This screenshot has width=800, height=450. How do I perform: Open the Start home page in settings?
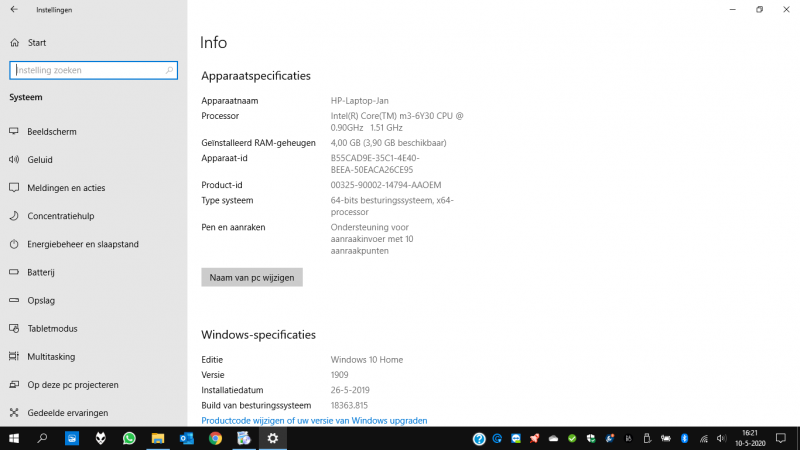pos(37,43)
